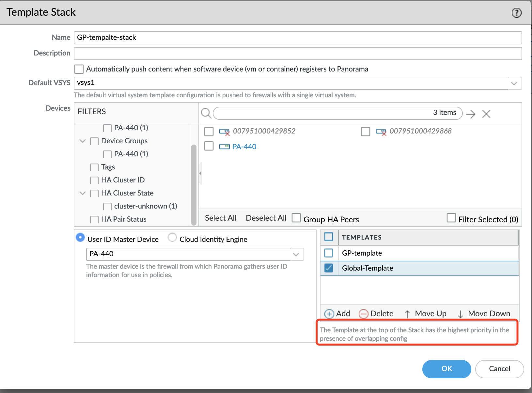Click the Name input field

(298, 38)
